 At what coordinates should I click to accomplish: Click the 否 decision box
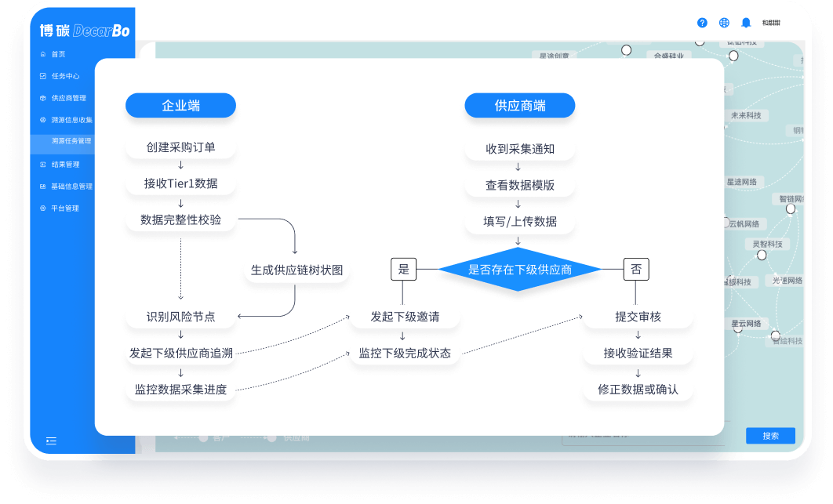pyautogui.click(x=636, y=270)
